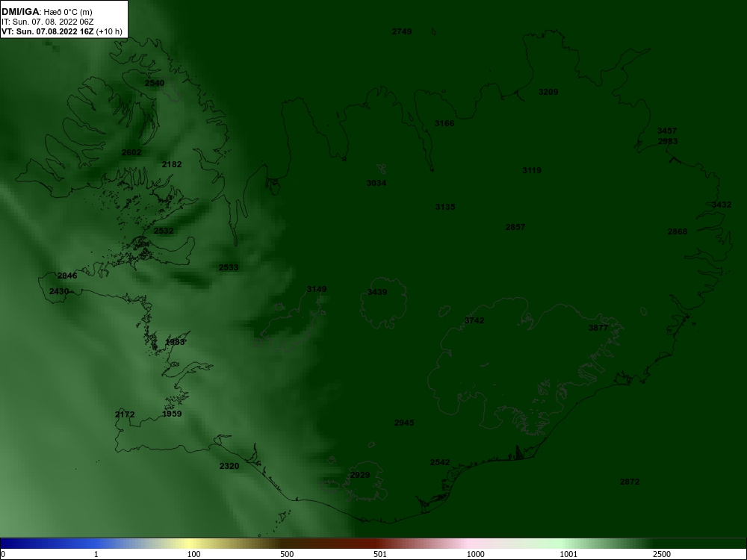The image size is (747, 560).
Task: Click the 3457 value on east coast
Action: [x=666, y=131]
